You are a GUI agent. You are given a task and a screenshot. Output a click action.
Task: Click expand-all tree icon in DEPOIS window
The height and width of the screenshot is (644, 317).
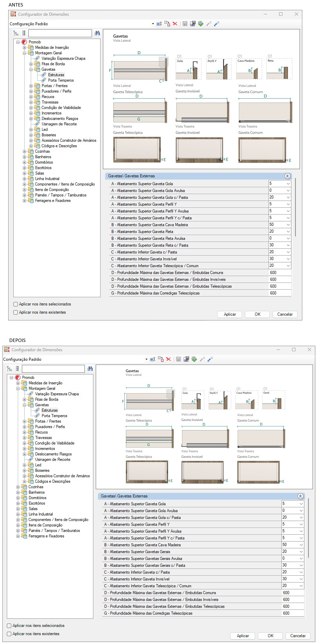pyautogui.click(x=9, y=369)
